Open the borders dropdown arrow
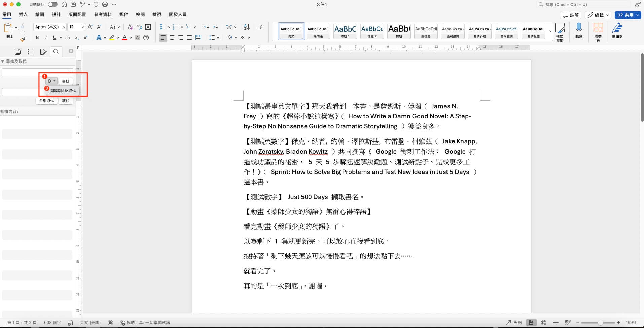644x328 pixels. tap(249, 38)
